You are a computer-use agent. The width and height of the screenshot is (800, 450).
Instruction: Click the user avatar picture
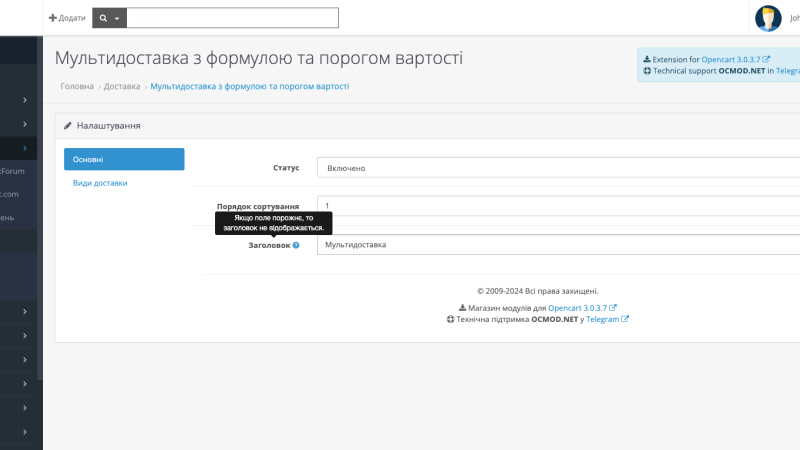(768, 18)
